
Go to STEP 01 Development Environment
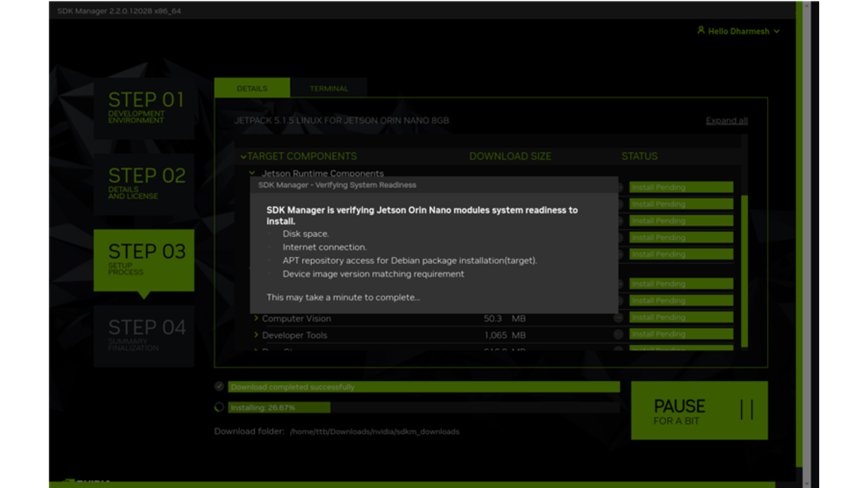point(144,108)
